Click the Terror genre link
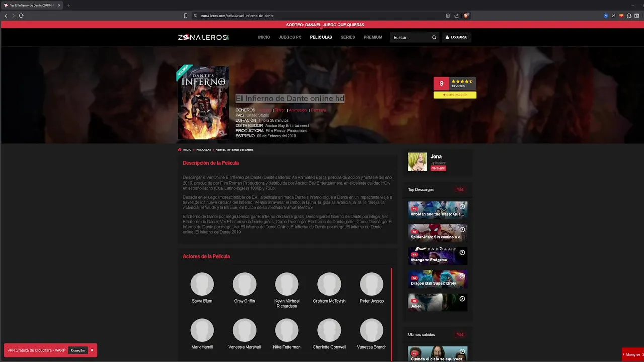 (x=280, y=110)
